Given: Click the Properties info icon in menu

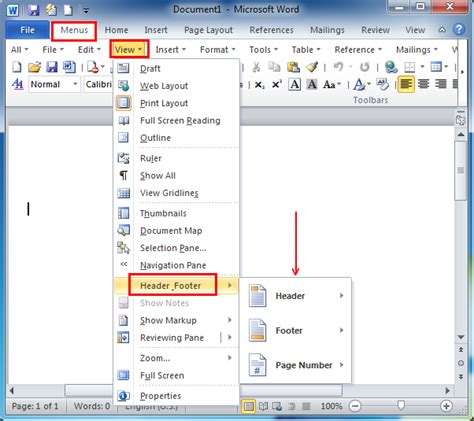Looking at the screenshot, I should (x=123, y=396).
